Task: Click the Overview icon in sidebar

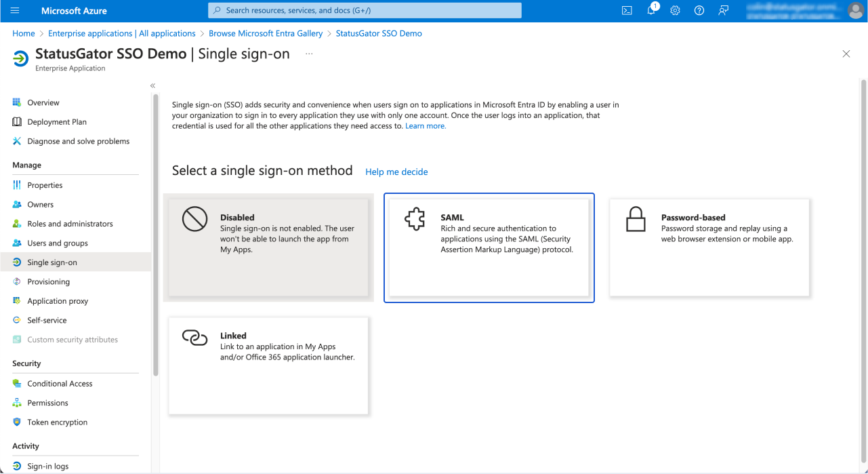Action: [x=17, y=102]
